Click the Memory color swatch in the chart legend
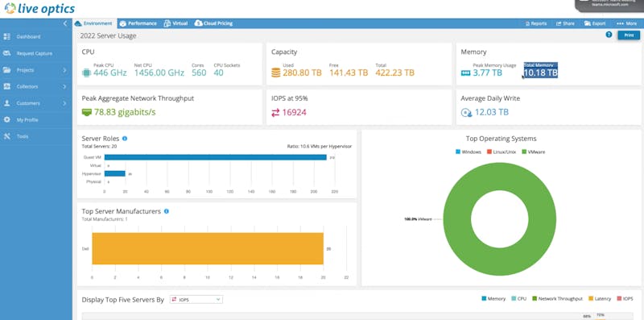644x320 pixels. pos(484,298)
